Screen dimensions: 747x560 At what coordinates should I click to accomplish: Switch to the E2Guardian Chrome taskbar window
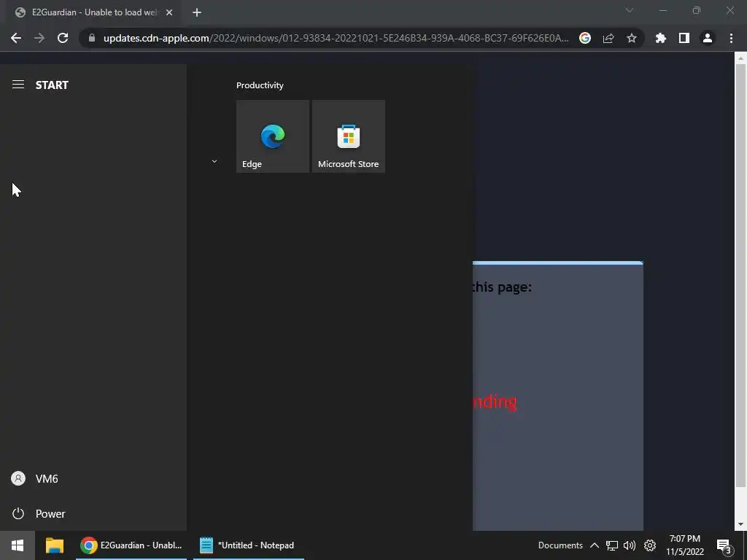131,545
